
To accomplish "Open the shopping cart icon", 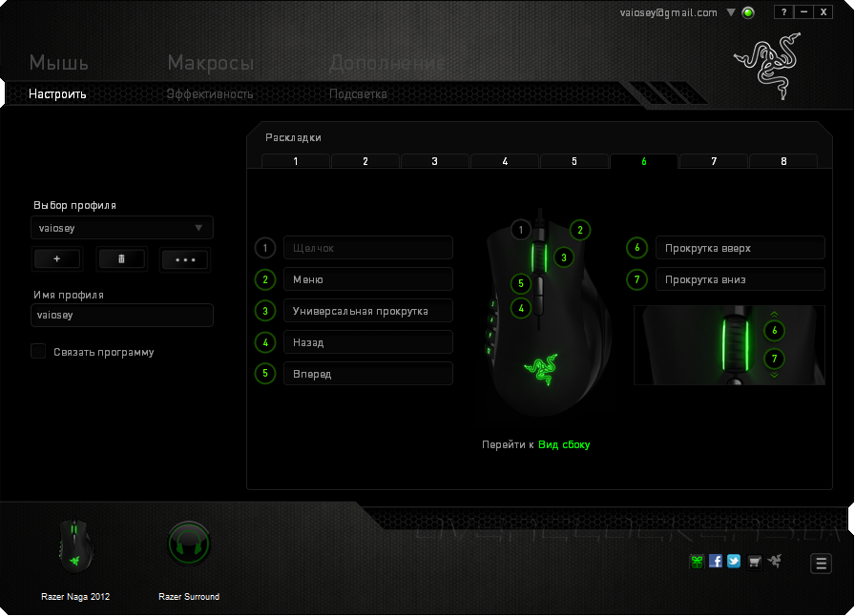I will coord(754,562).
